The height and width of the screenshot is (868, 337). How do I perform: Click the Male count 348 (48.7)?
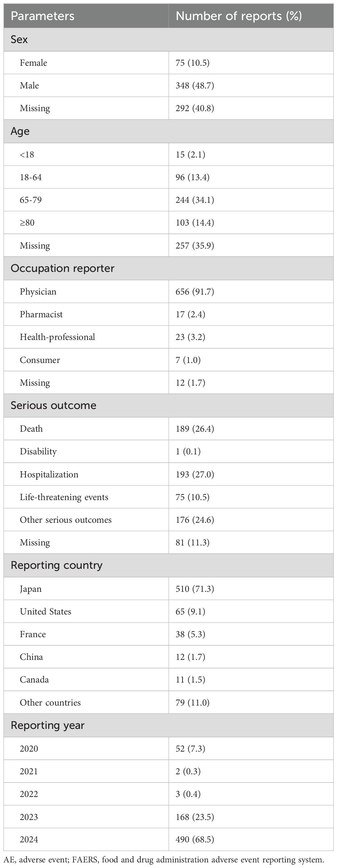point(195,85)
